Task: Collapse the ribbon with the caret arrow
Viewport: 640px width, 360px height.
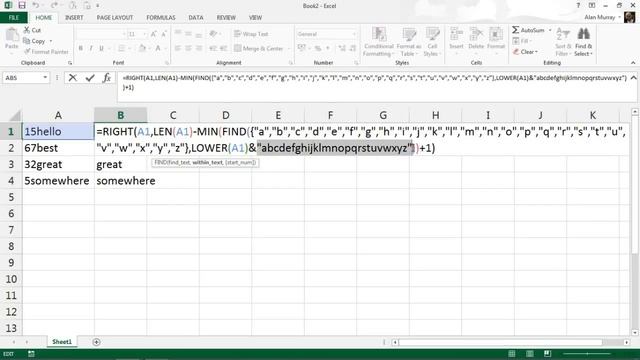Action: pos(633,63)
